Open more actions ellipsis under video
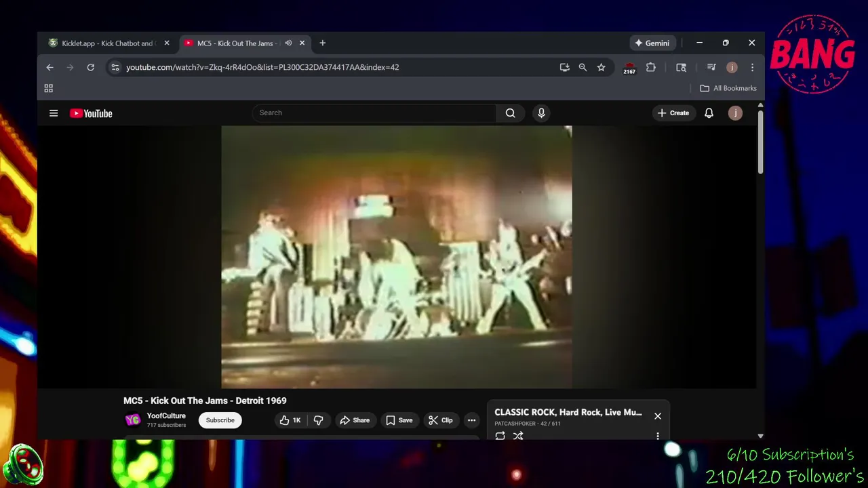The width and height of the screenshot is (868, 488). tap(471, 420)
